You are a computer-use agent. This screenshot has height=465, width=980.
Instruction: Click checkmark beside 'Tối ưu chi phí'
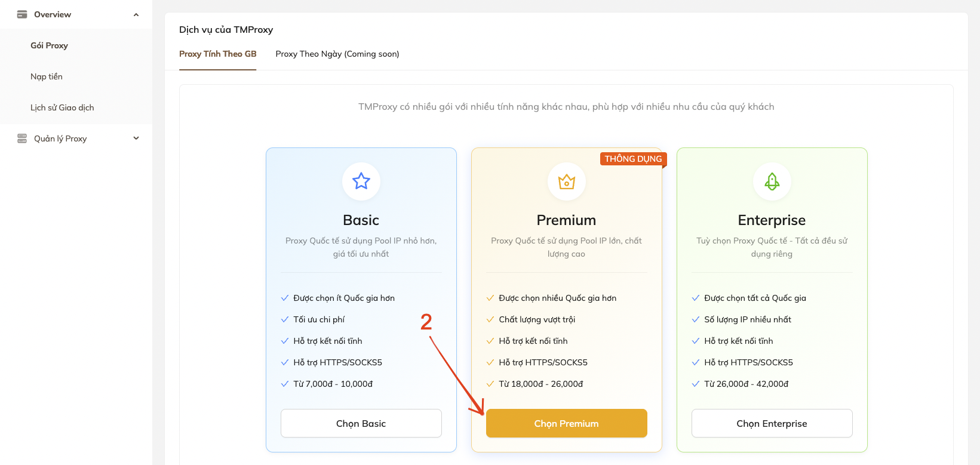285,319
